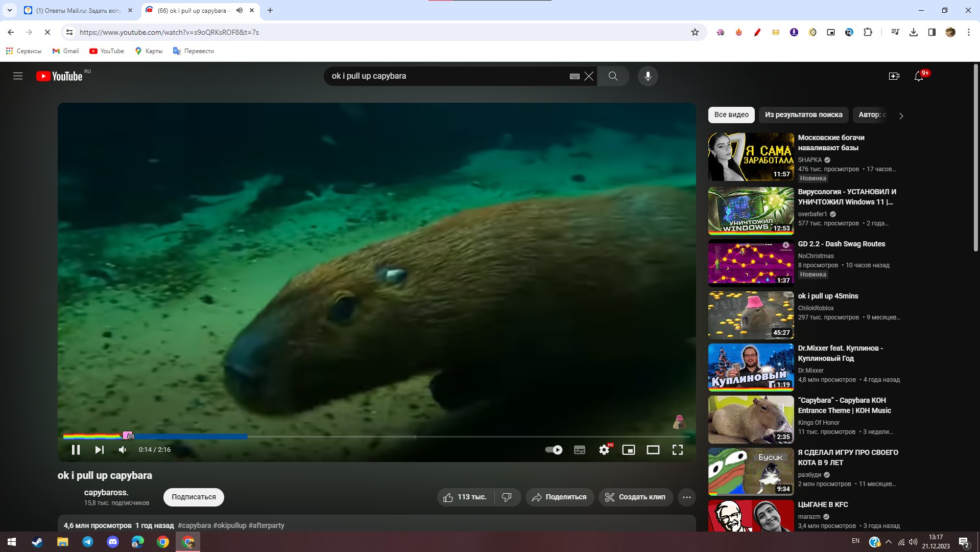This screenshot has width=980, height=552.
Task: Close the YouTube capybara tab
Action: [252, 10]
